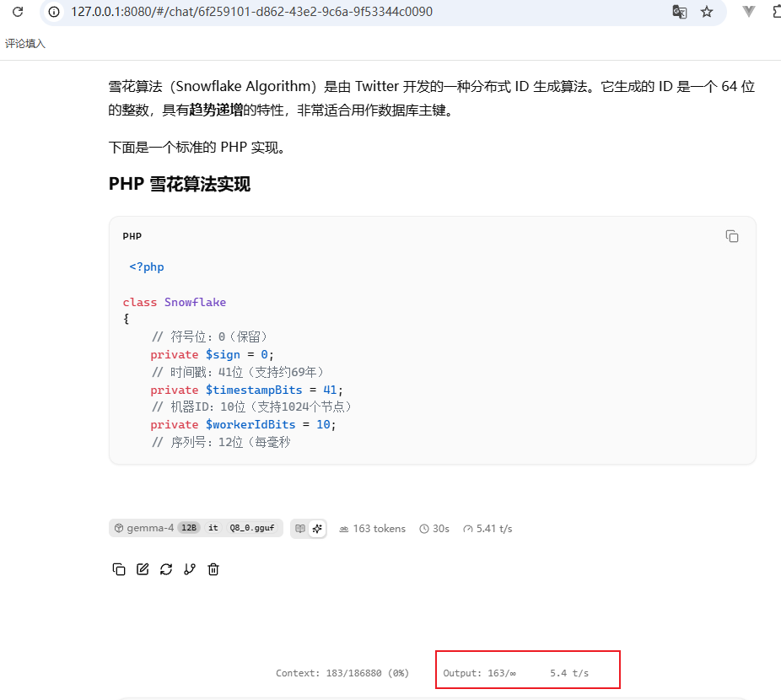The height and width of the screenshot is (700, 781).
Task: Copy the PHP code block
Action: pos(732,236)
